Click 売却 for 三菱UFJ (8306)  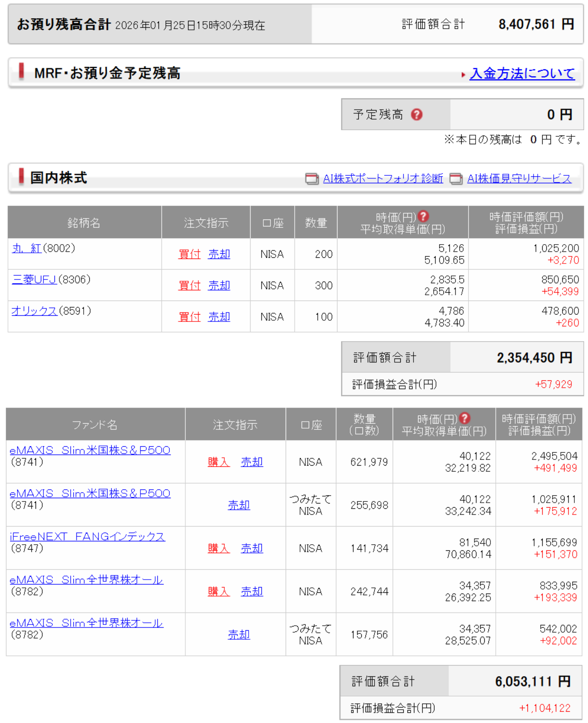coord(219,285)
